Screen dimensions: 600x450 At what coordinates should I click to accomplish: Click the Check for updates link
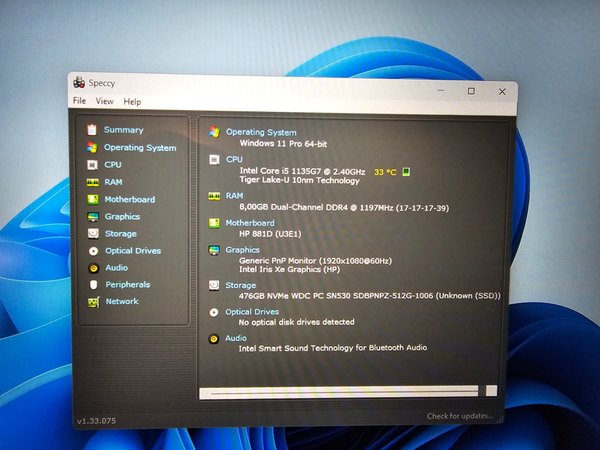pyautogui.click(x=460, y=416)
